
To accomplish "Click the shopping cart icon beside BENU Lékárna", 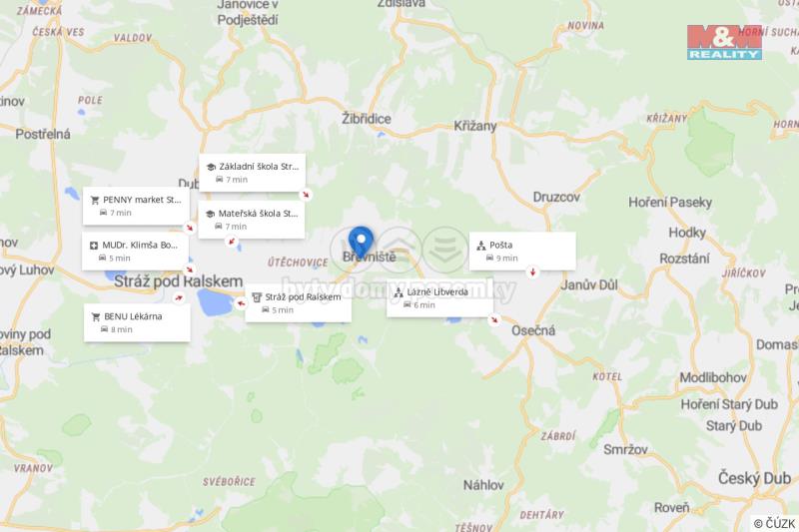I will (95, 316).
